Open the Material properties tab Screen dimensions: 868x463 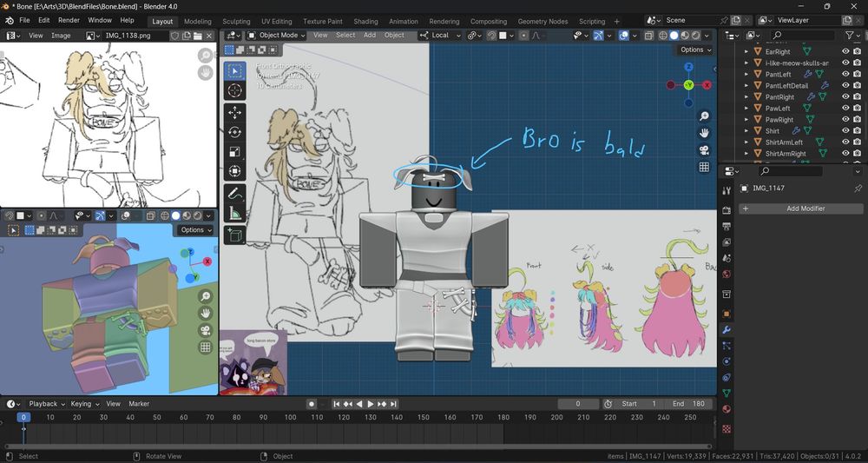click(727, 409)
